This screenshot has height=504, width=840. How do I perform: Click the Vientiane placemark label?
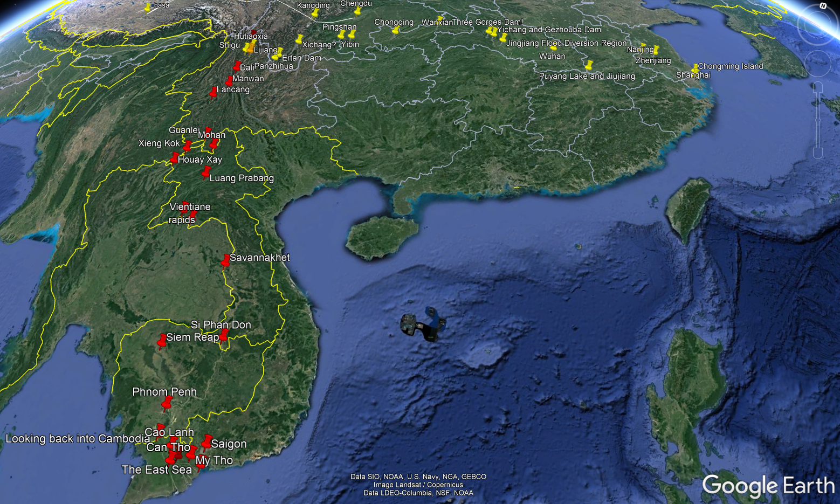[190, 207]
